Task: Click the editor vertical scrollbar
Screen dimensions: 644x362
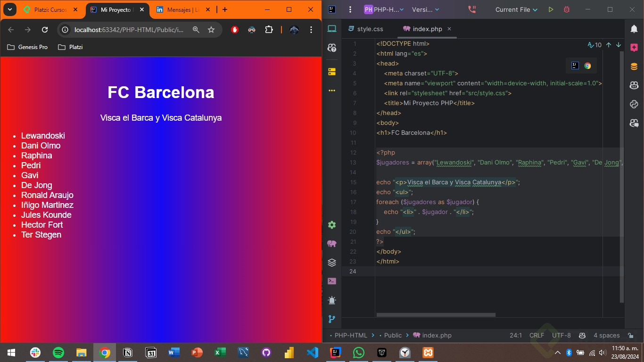Action: [622, 177]
